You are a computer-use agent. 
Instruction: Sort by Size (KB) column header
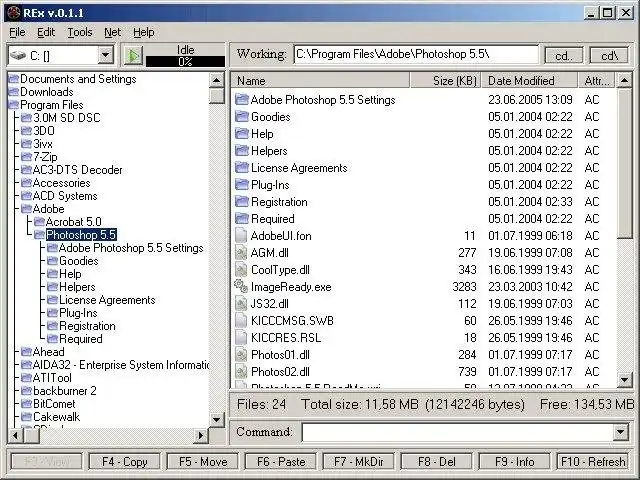point(445,81)
